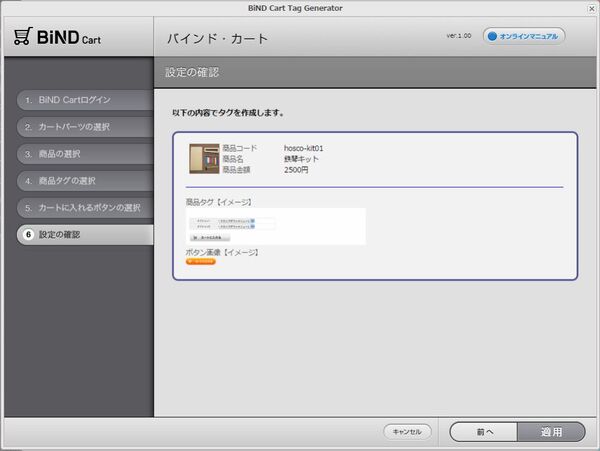
Task: Click the orange cart button image preview
Action: click(x=201, y=262)
